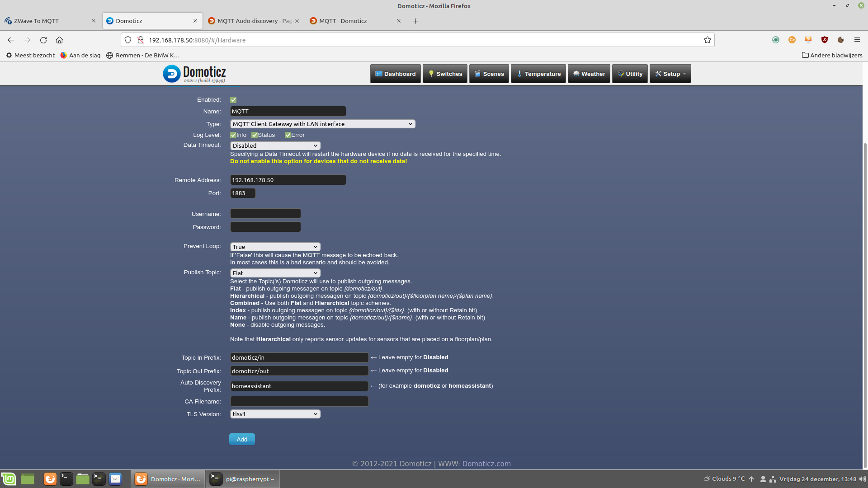Launch Firefox from the taskbar launcher
The height and width of the screenshot is (488, 868).
coord(50,479)
